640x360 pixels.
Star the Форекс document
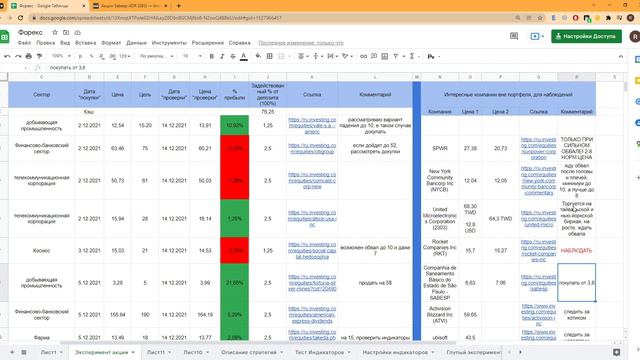[x=55, y=32]
